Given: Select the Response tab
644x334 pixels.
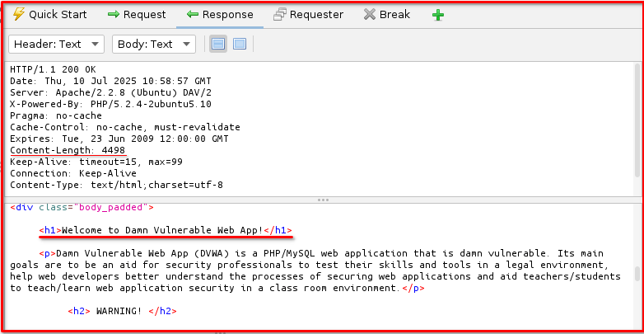Looking at the screenshot, I should (x=220, y=15).
